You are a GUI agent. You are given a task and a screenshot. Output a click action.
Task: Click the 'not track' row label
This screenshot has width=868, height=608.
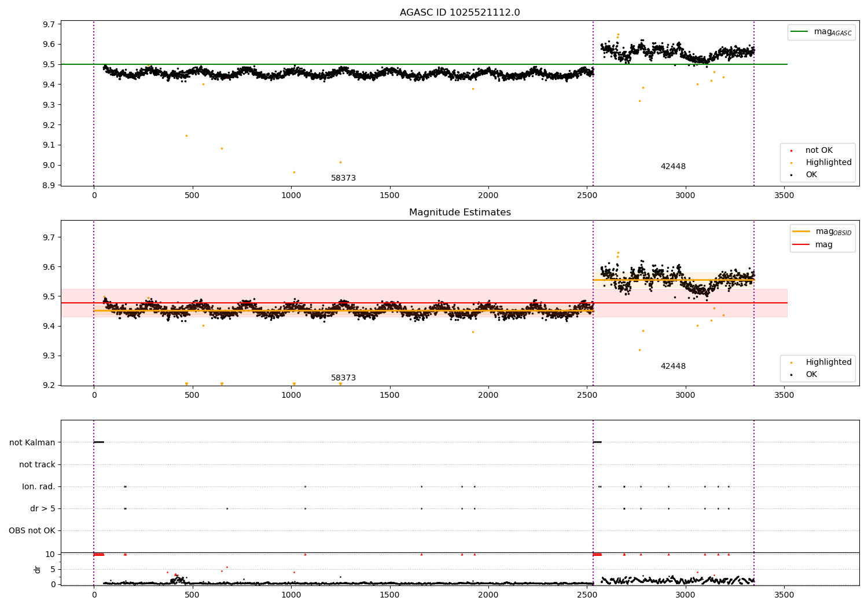(x=37, y=464)
